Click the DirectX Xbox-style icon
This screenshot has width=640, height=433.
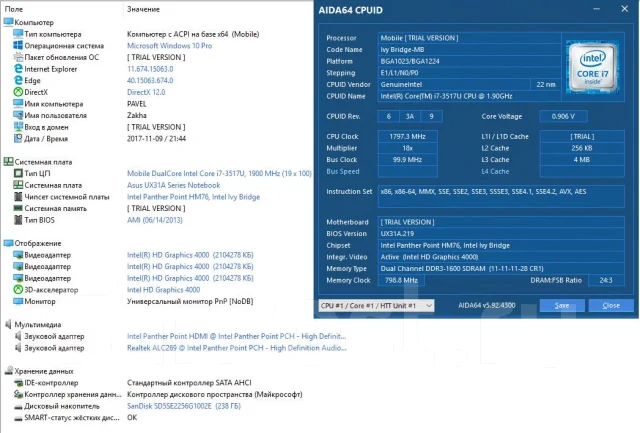(x=18, y=92)
